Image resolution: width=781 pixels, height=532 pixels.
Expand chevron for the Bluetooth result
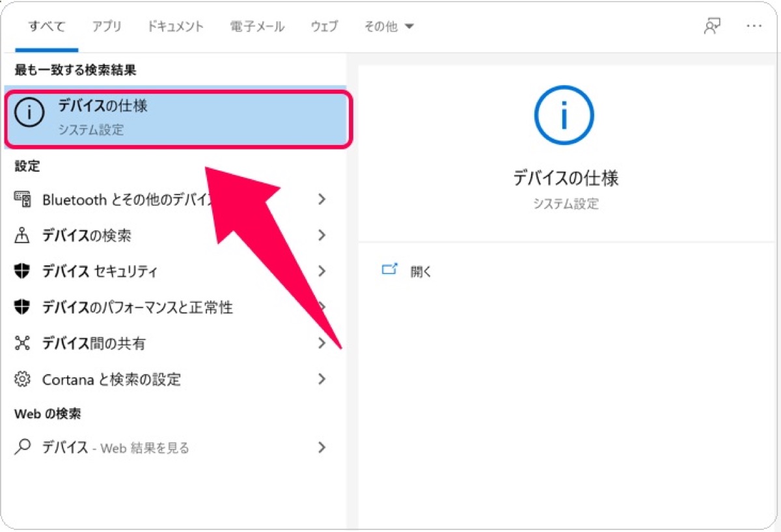tap(322, 199)
